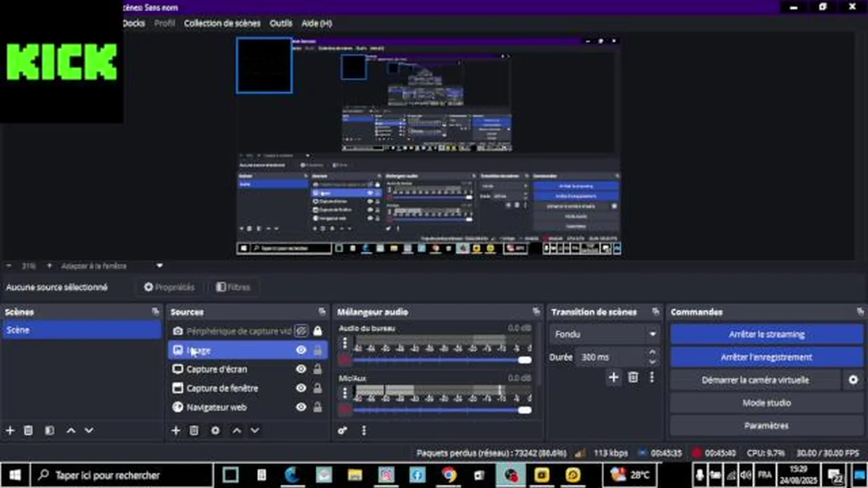This screenshot has width=868, height=488.
Task: Undock the Scènes panel
Action: (x=155, y=312)
